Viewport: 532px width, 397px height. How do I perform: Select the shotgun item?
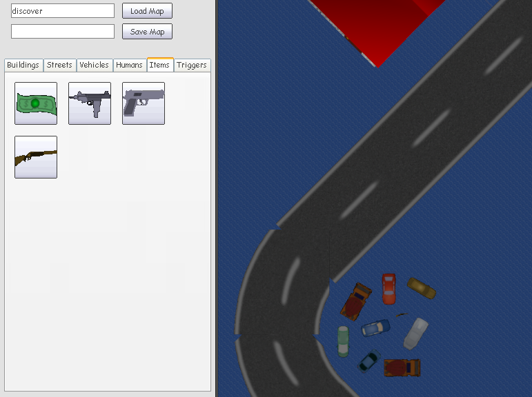tap(36, 157)
